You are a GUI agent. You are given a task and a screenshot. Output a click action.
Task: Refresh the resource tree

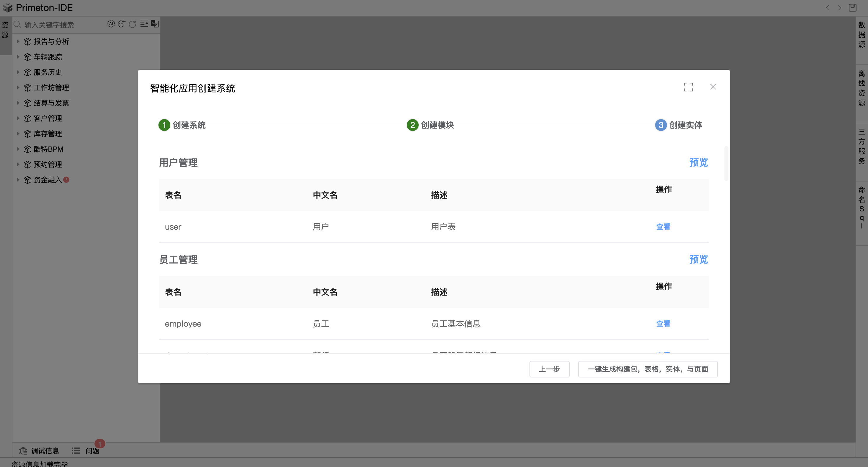point(132,24)
